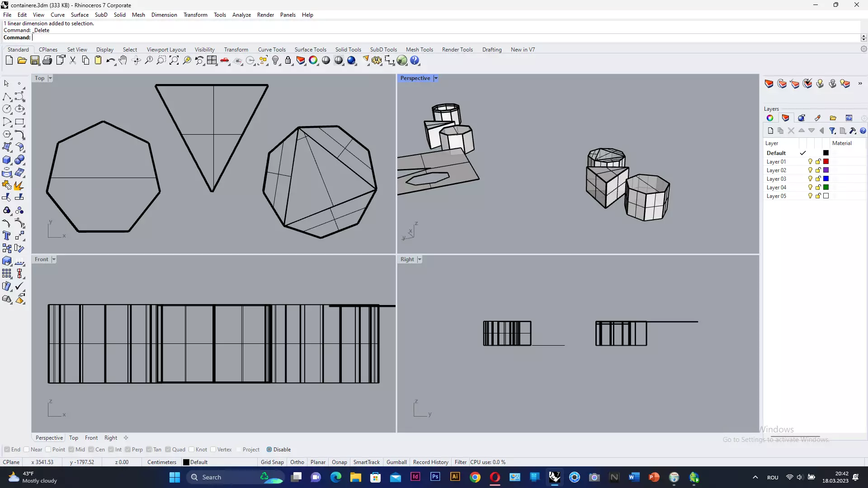Open the Top viewport dropdown arrow
868x488 pixels.
(50, 78)
